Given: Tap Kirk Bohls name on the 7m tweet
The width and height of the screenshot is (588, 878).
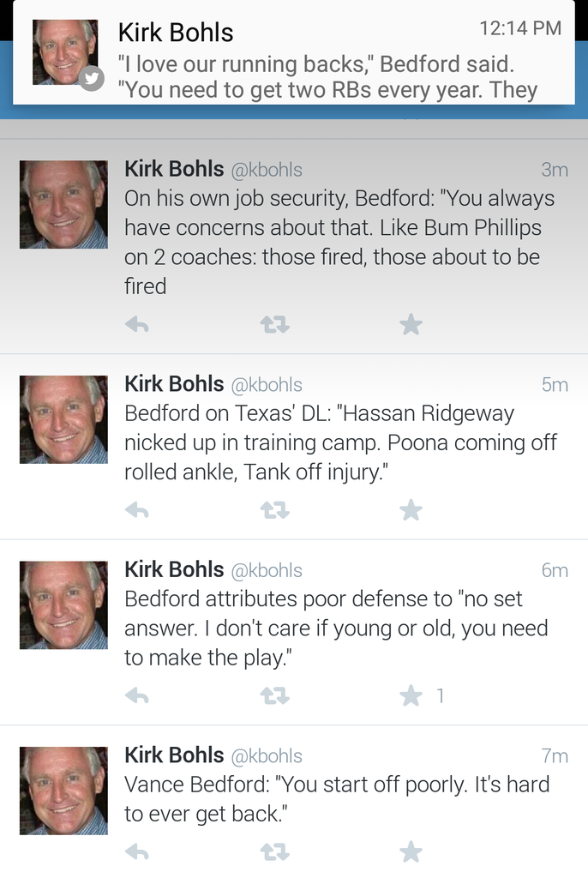Looking at the screenshot, I should (174, 755).
